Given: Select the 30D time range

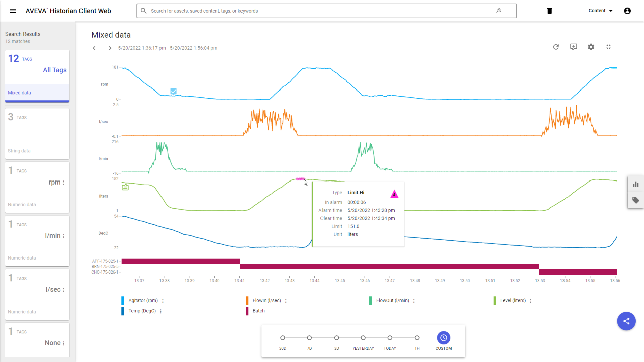Looking at the screenshot, I should pos(283,338).
